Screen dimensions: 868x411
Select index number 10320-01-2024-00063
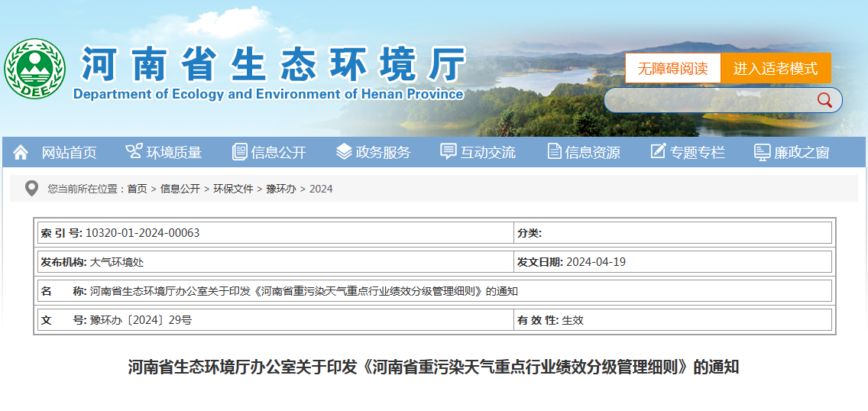143,233
